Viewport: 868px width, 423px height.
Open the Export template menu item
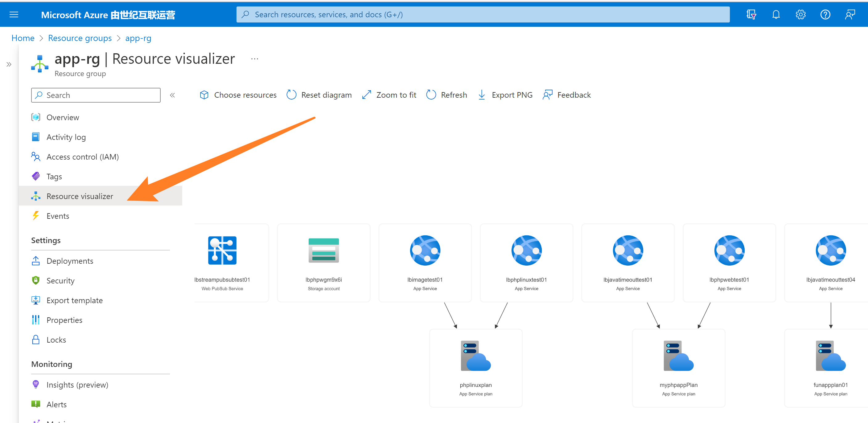pos(75,300)
